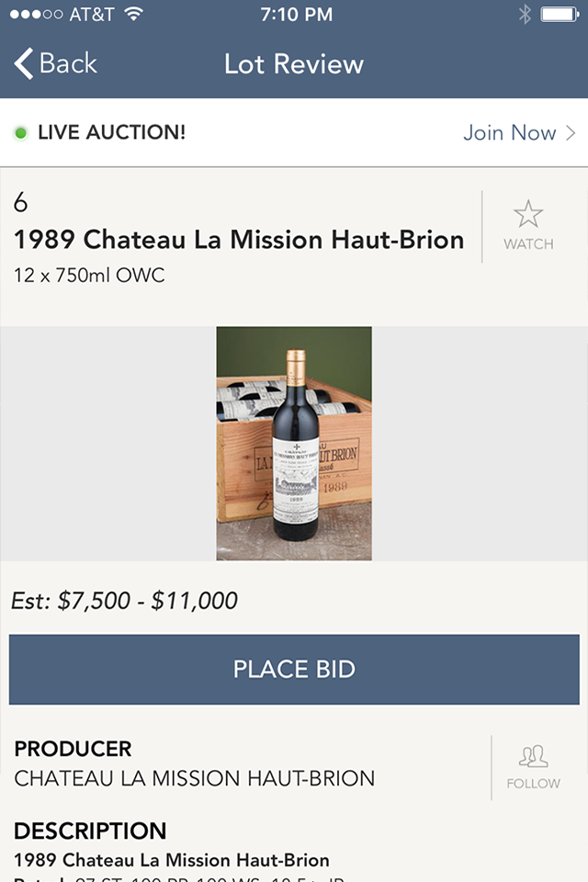Tap the Wi-Fi signal icon

point(133,14)
